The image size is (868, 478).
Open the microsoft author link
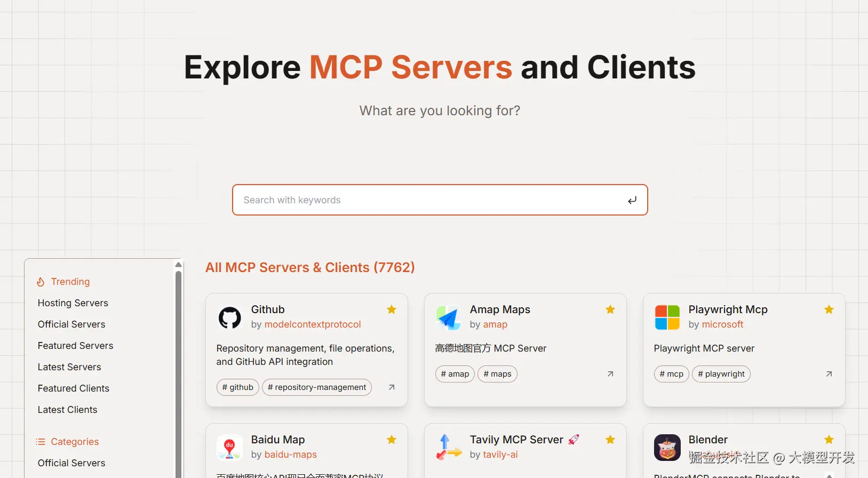[722, 324]
